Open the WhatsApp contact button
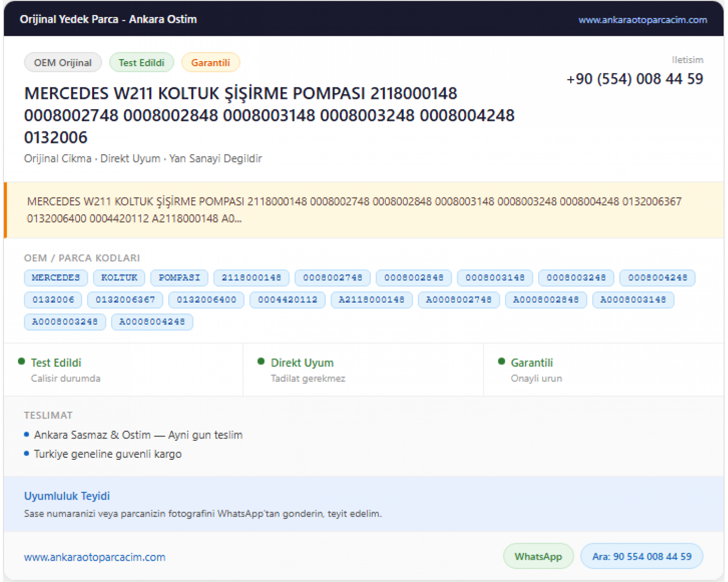Image resolution: width=728 pixels, height=582 pixels. (x=538, y=556)
